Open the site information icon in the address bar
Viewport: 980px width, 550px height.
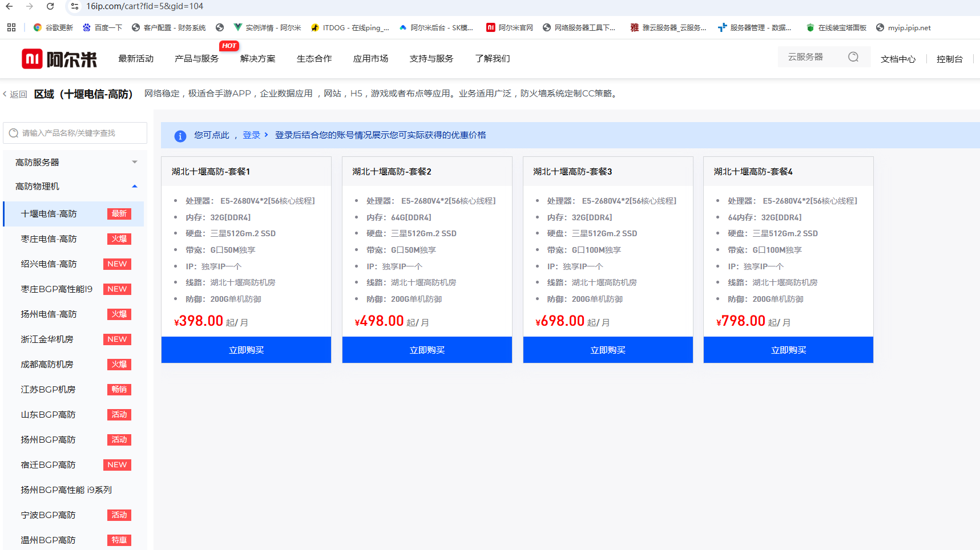[x=74, y=6]
